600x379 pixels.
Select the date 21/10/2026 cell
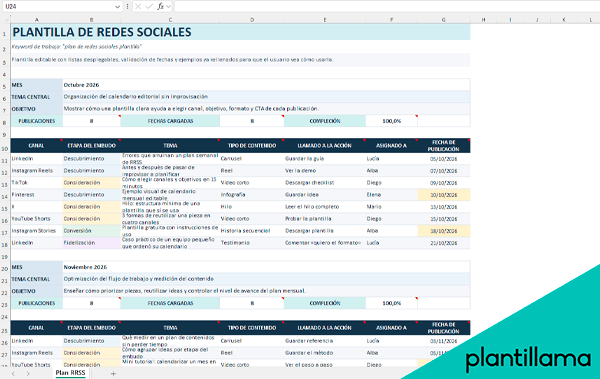pos(444,243)
